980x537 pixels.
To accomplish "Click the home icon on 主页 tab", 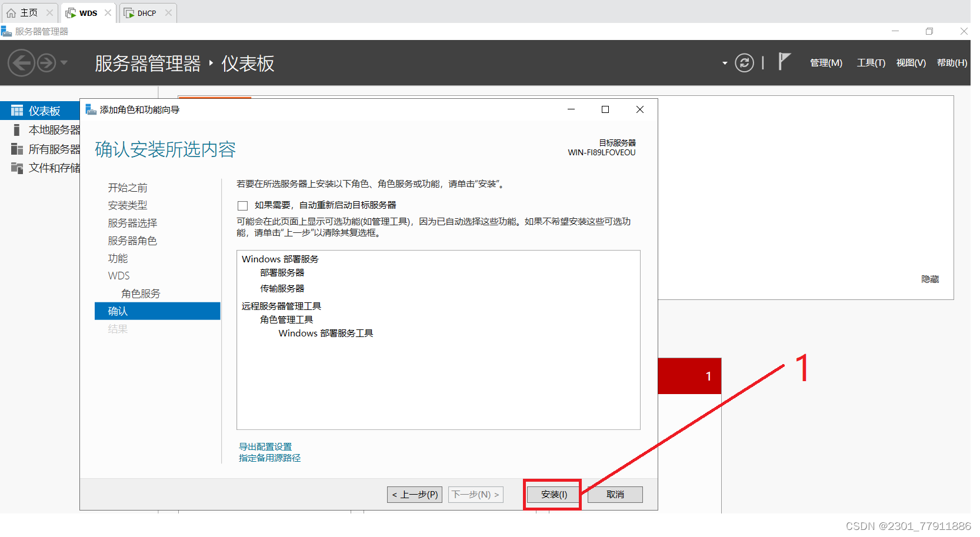I will point(11,13).
